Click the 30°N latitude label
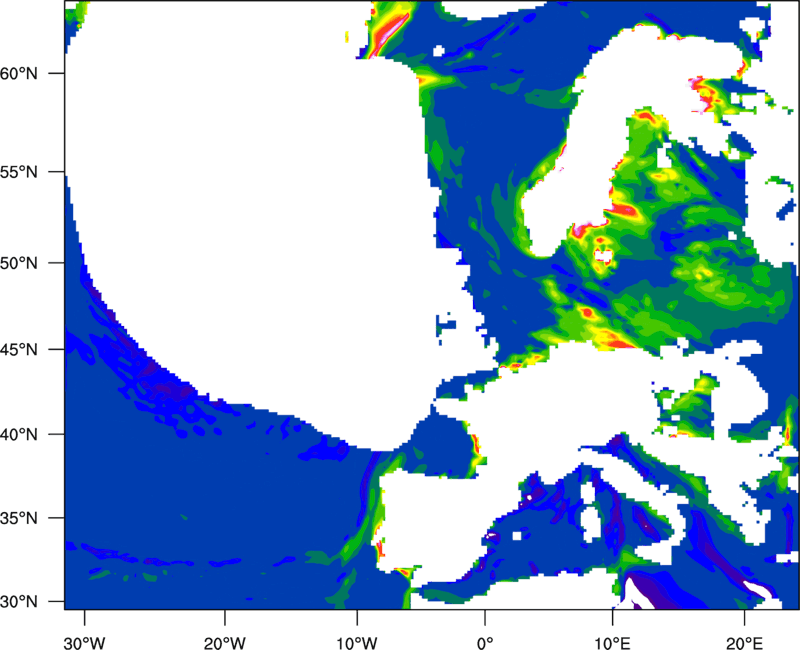Image resolution: width=800 pixels, height=650 pixels. pyautogui.click(x=19, y=602)
